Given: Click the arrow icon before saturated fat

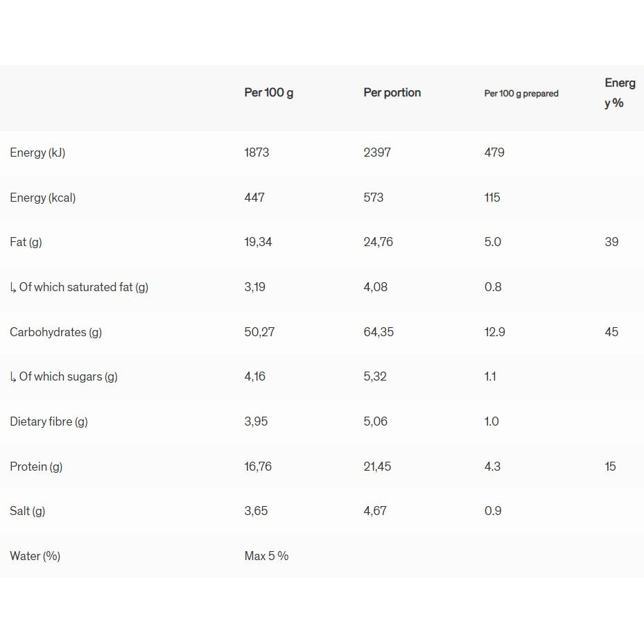Looking at the screenshot, I should [13, 288].
